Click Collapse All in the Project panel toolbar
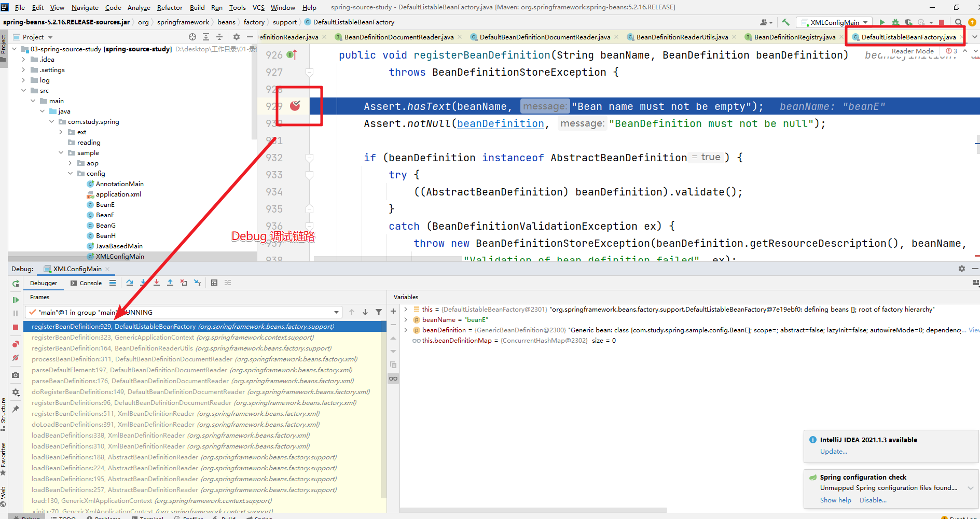Screen dimensions: 980x519 coord(219,37)
